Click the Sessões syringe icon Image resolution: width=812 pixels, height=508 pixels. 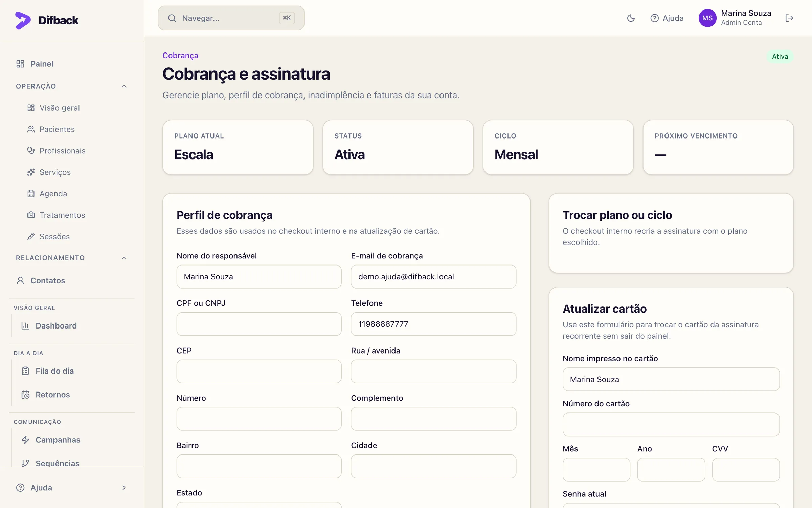(31, 236)
